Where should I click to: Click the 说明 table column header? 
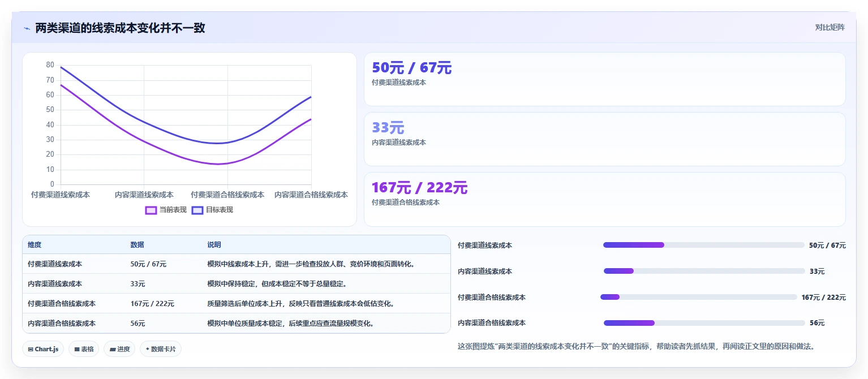(x=214, y=245)
